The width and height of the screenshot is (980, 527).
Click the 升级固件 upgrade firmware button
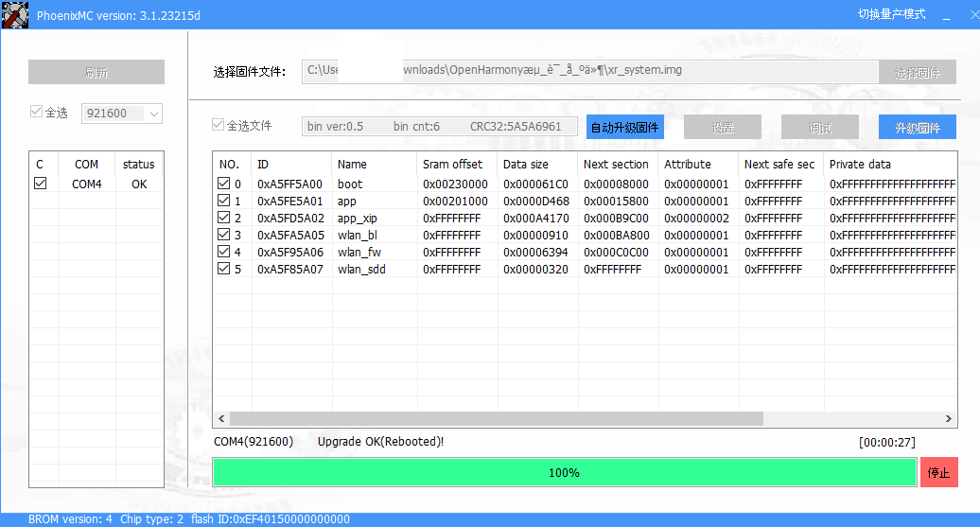[x=918, y=127]
